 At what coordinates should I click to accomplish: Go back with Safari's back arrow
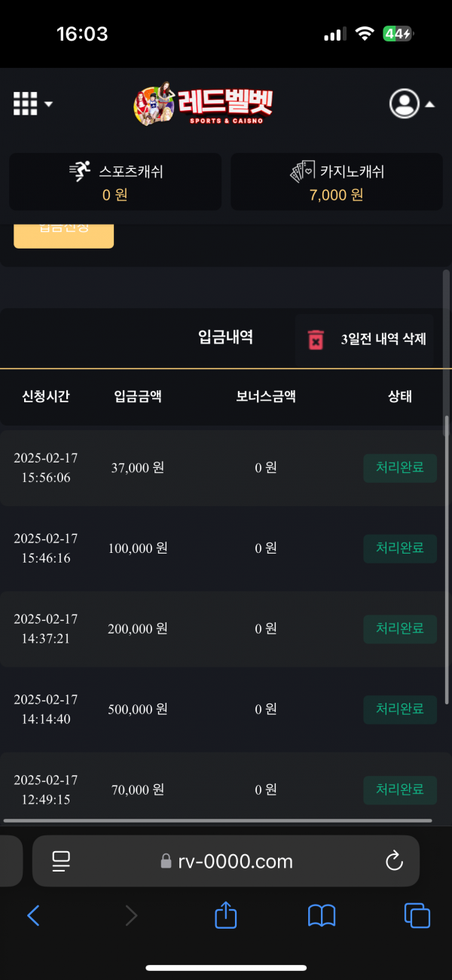coord(33,915)
